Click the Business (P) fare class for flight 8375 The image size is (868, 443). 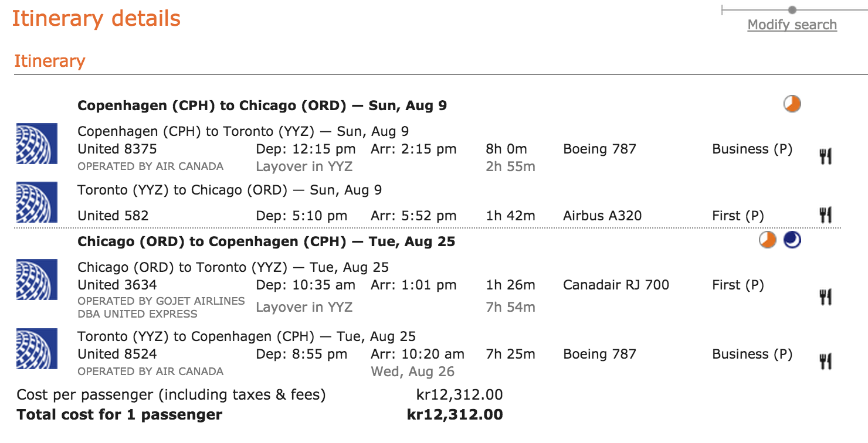click(x=752, y=149)
